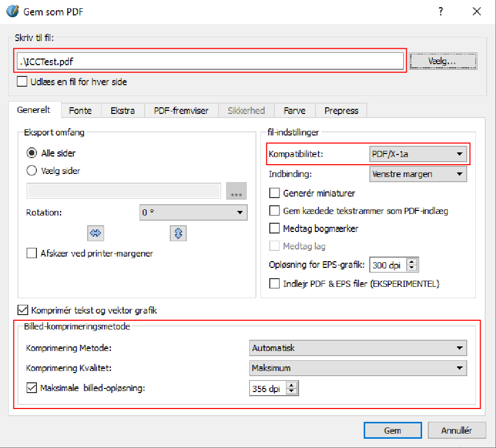Enable 'Udlæs en fil for hver side' checkbox
Screen dimensions: 496x448
(22, 82)
